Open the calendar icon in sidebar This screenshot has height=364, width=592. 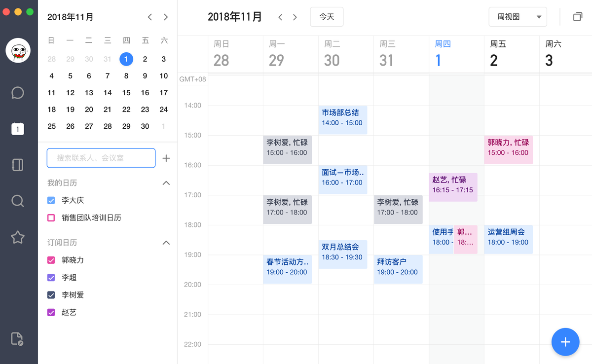pos(18,129)
